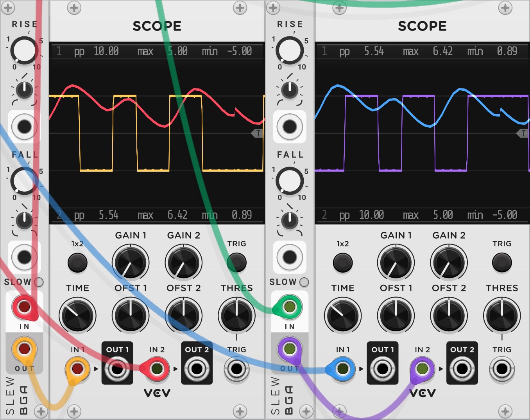Click the purple-cabled OUT jack on the Slew module
This screenshot has width=530, height=420.
pyautogui.click(x=289, y=348)
